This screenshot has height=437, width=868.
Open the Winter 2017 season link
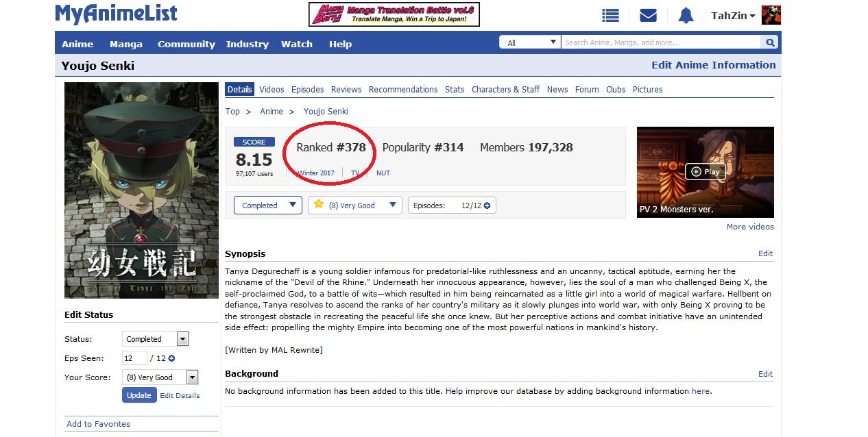316,173
